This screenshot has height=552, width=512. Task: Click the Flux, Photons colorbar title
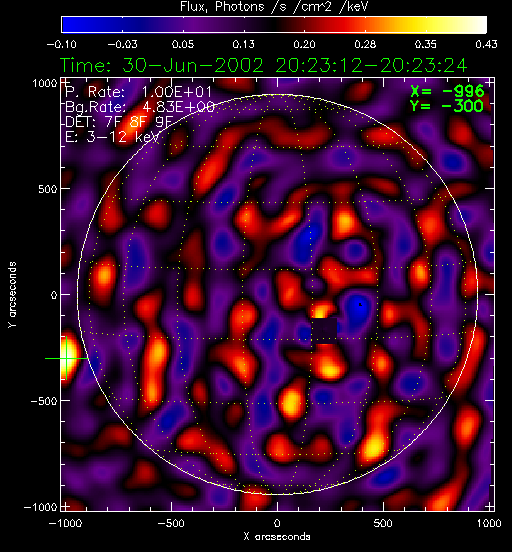click(274, 6)
